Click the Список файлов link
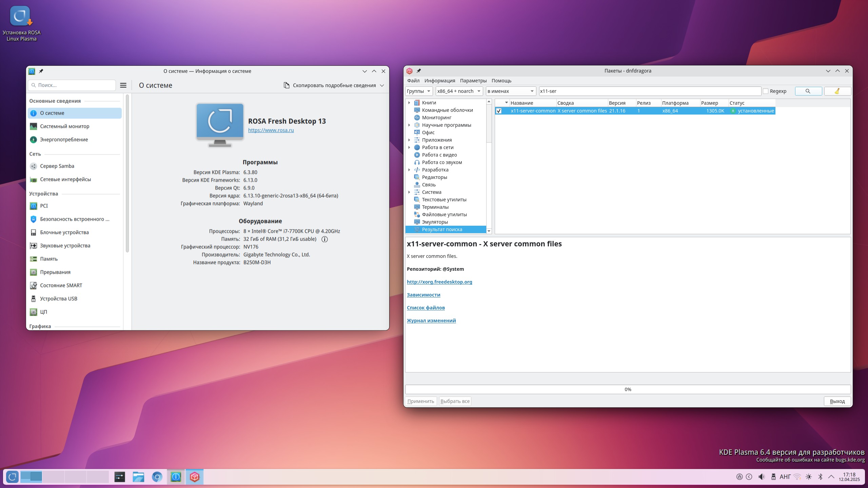 click(426, 308)
